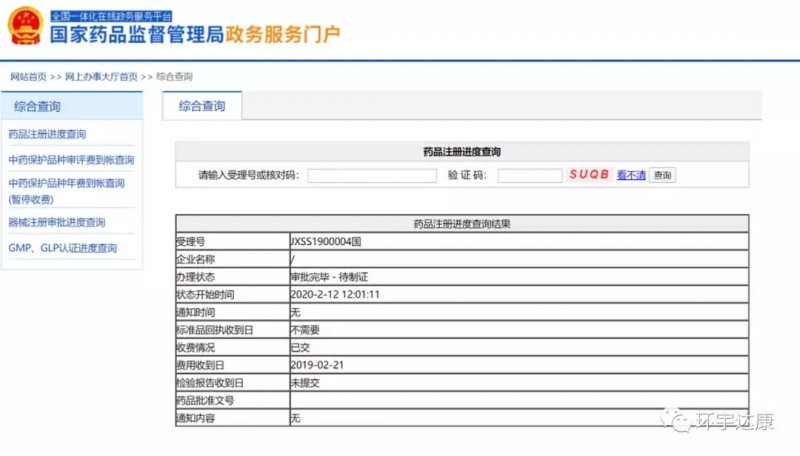Click the 标准品回执收到日 row label

pos(215,330)
